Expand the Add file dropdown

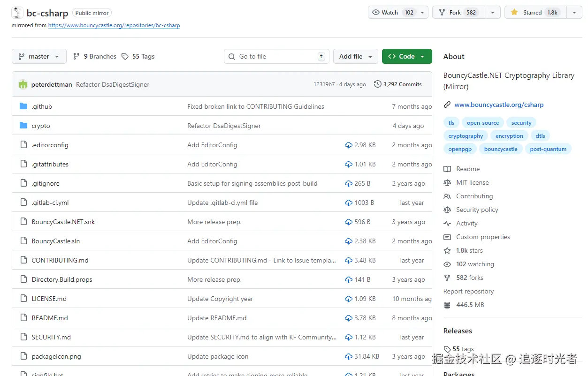356,56
